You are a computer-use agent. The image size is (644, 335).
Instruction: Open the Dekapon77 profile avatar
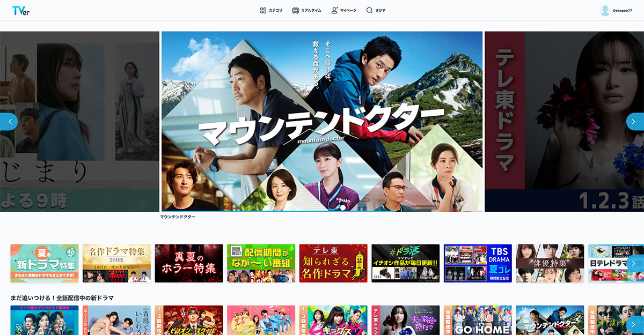point(605,10)
